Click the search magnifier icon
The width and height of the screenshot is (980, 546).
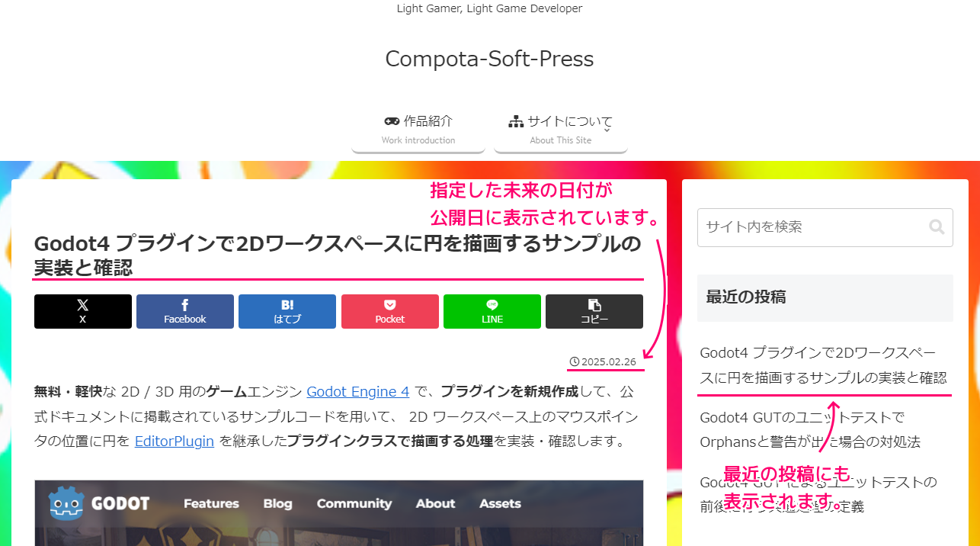point(937,226)
